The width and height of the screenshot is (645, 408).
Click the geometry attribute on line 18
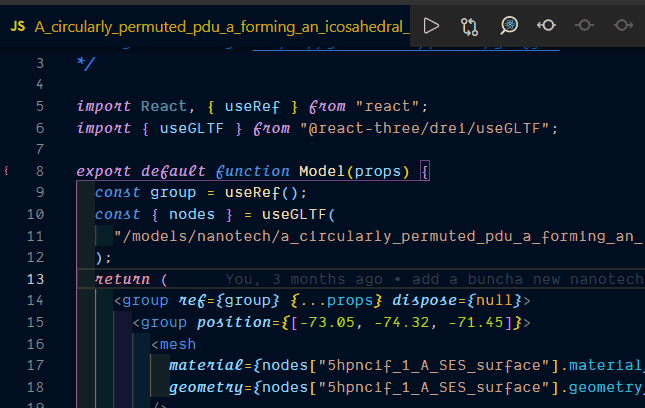pyautogui.click(x=206, y=387)
